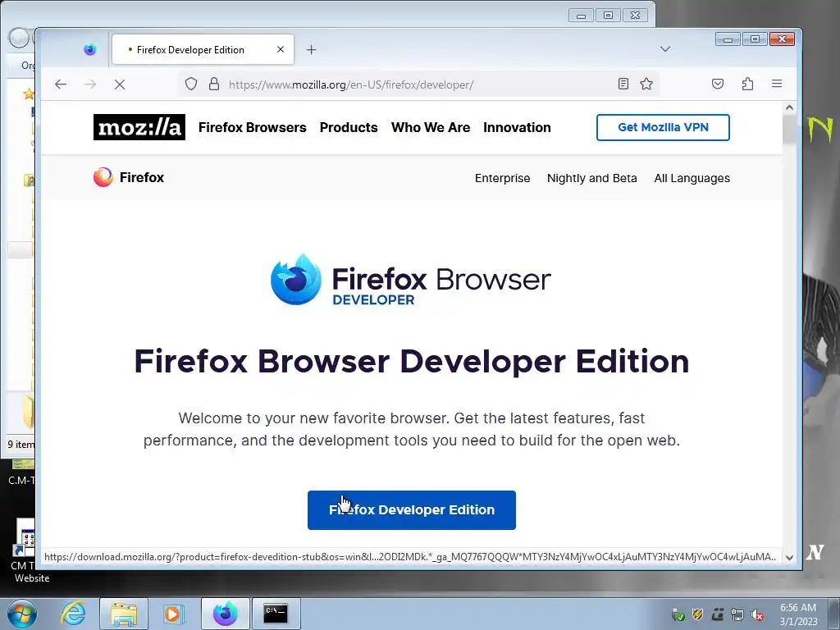840x630 pixels.
Task: Open the Extensions puzzle icon
Action: (x=747, y=84)
